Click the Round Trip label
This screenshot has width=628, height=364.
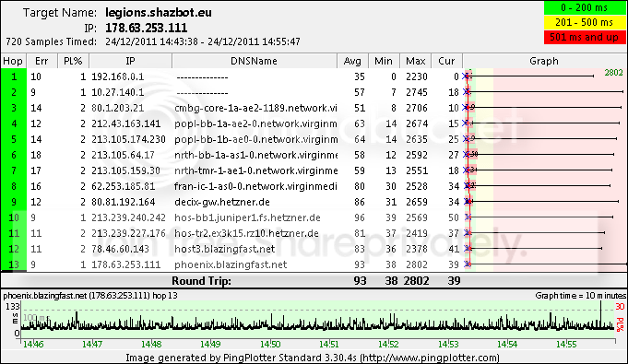[x=201, y=281]
